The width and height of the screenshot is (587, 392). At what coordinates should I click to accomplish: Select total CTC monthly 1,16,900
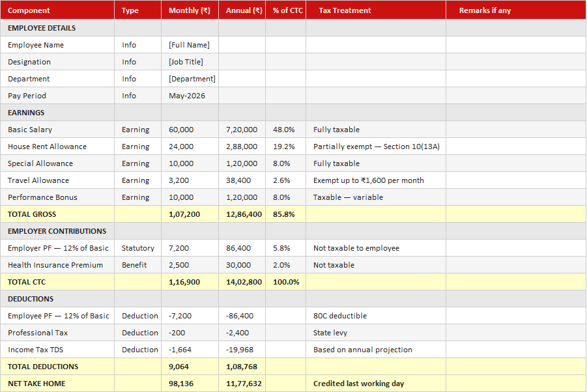pyautogui.click(x=190, y=282)
